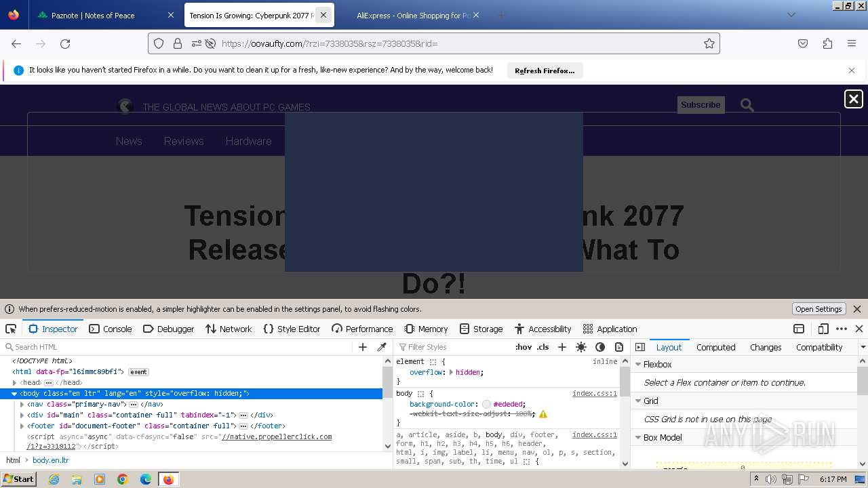The width and height of the screenshot is (868, 488).
Task: Open the sidebar tabs overflow dropdown arrow
Action: pos(863,347)
